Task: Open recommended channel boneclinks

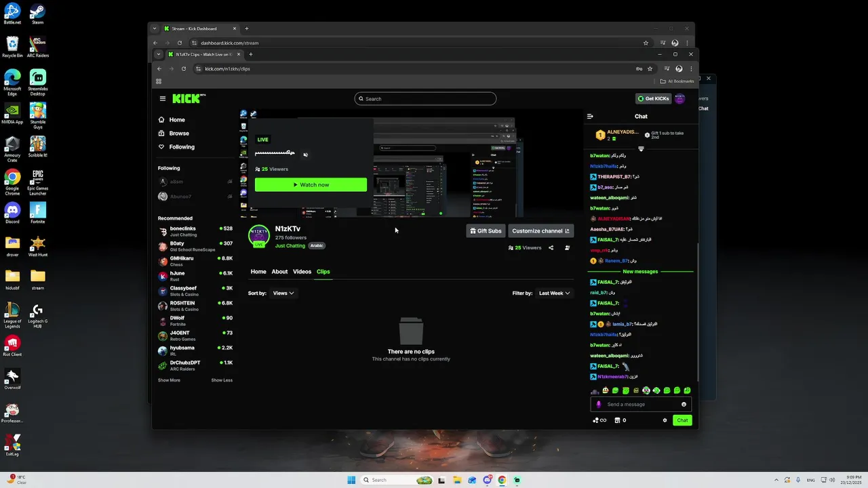Action: click(x=195, y=232)
